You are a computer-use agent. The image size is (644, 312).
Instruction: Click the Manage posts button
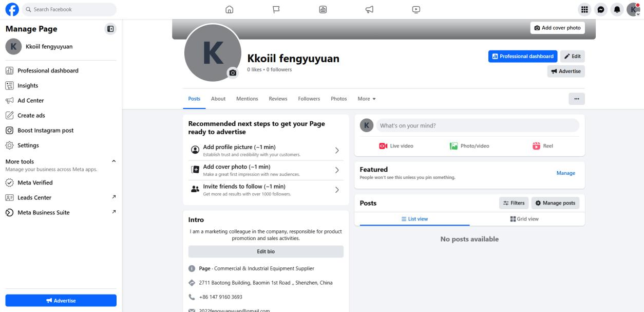pyautogui.click(x=555, y=203)
